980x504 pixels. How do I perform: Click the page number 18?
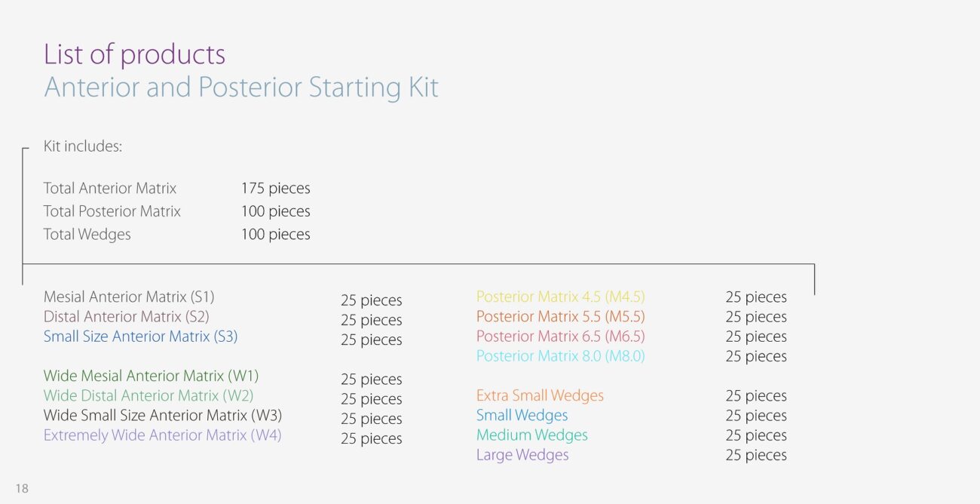coord(22,489)
